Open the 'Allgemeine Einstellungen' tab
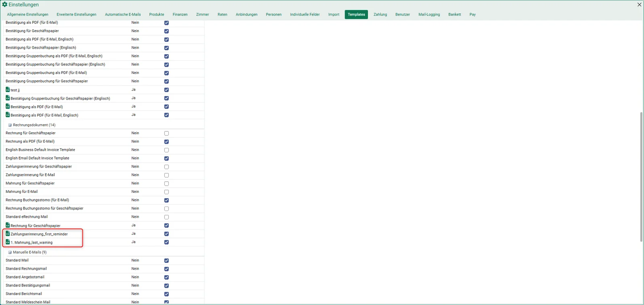Image resolution: width=644 pixels, height=305 pixels. click(x=27, y=14)
